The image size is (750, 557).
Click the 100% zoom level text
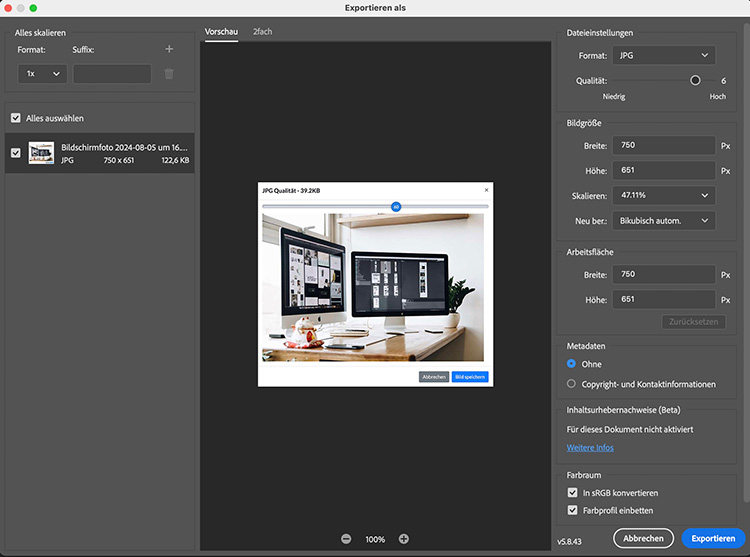coord(375,539)
